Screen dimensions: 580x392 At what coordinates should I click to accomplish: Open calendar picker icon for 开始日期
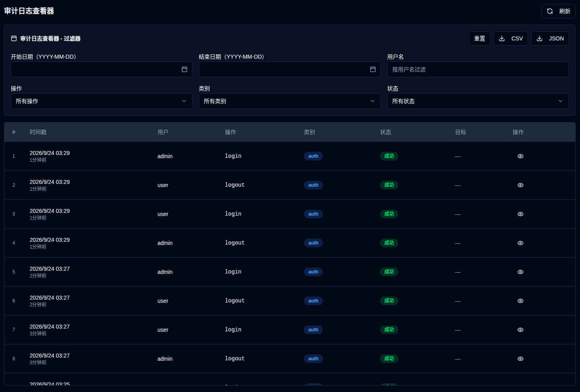184,69
